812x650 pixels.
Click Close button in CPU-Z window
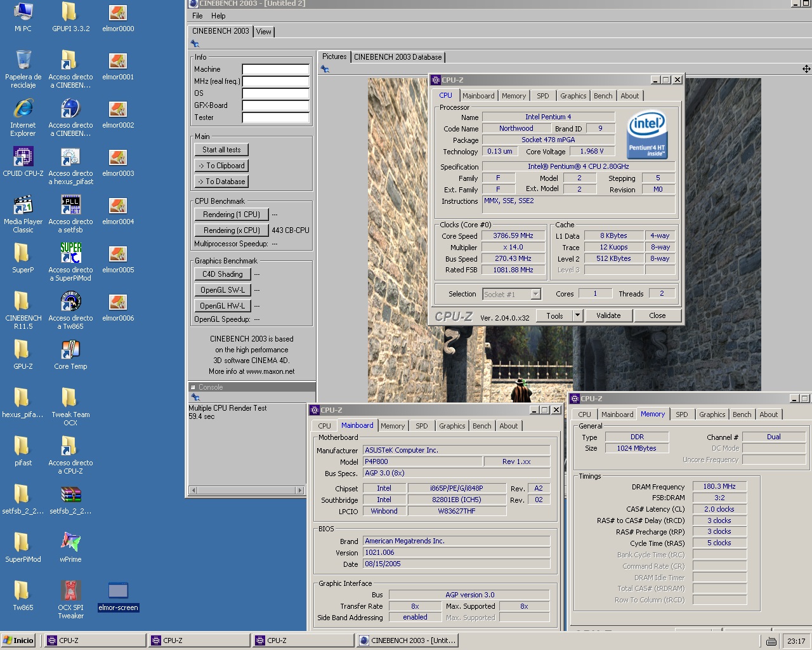coord(657,315)
